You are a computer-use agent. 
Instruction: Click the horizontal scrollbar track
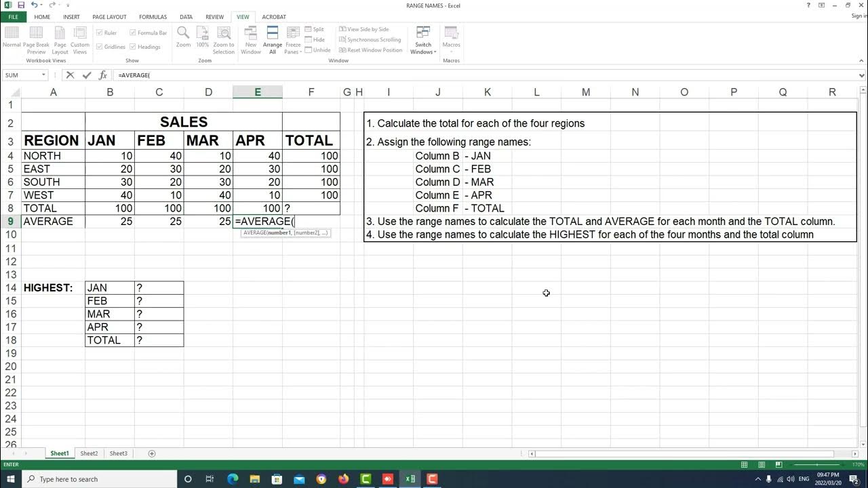(693, 453)
